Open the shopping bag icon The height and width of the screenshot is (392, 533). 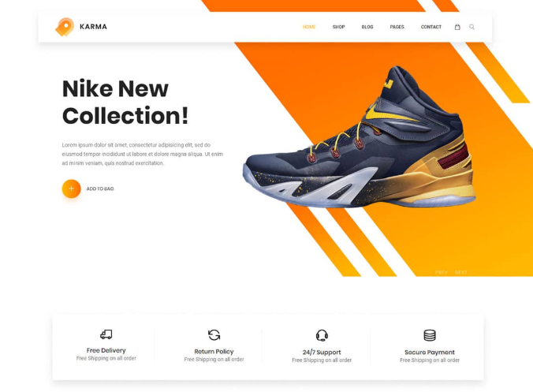[x=457, y=27]
